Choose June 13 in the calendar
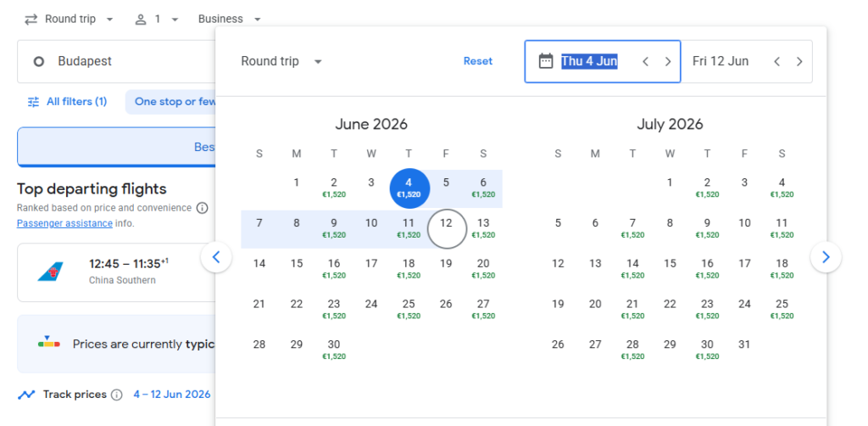The height and width of the screenshot is (426, 868). pos(483,228)
